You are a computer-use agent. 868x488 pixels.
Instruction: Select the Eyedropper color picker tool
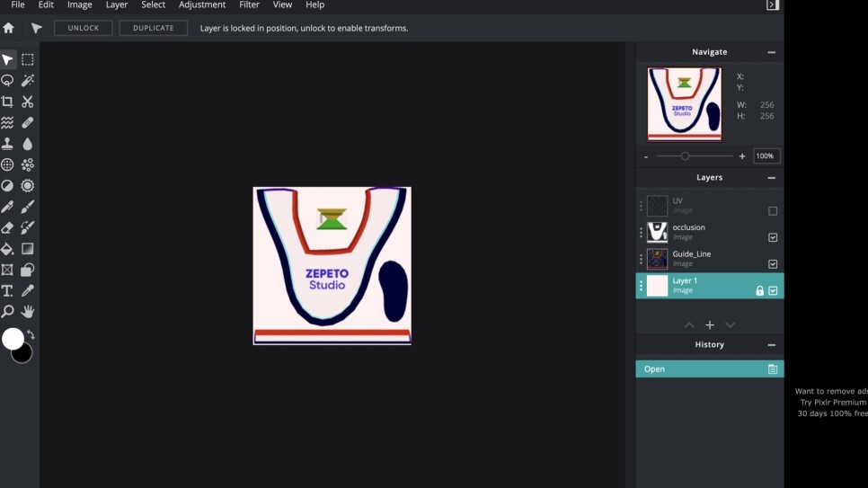27,291
